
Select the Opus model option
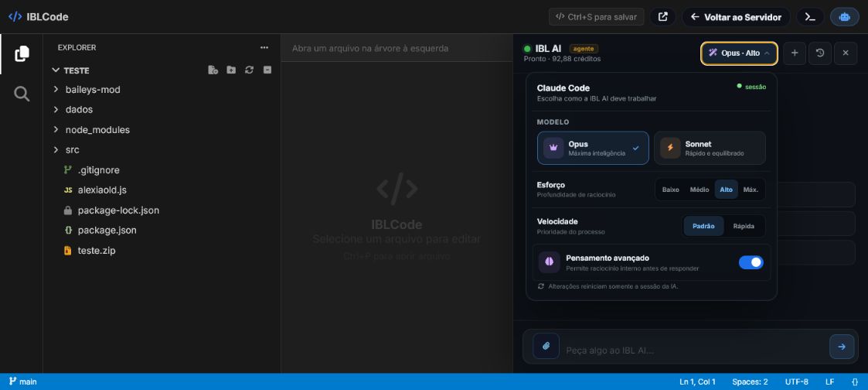pos(593,148)
